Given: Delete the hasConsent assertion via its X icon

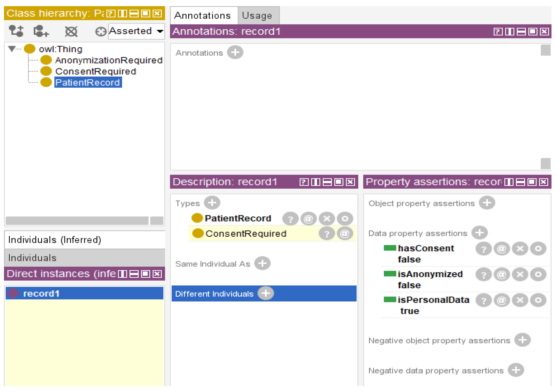Looking at the screenshot, I should (x=520, y=249).
